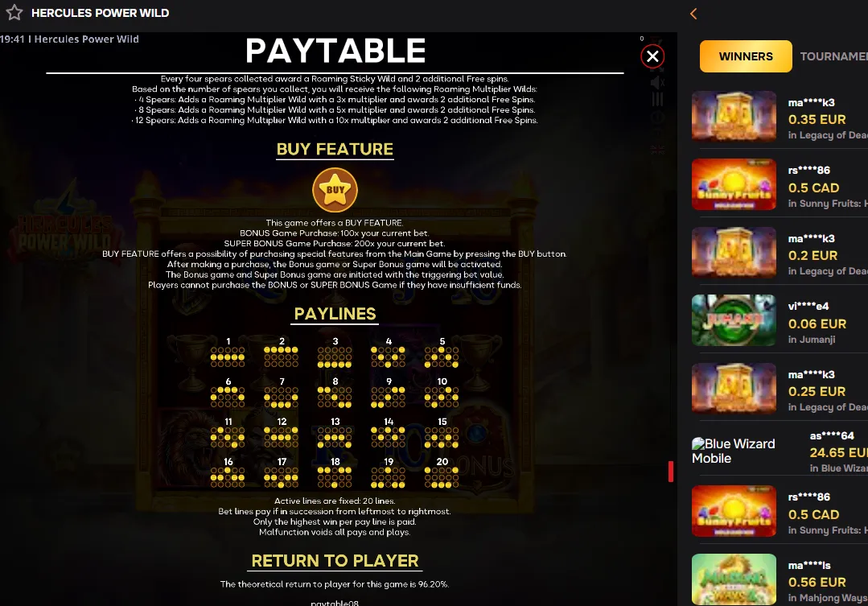
Task: Click the gold BUY star icon
Action: coord(335,190)
